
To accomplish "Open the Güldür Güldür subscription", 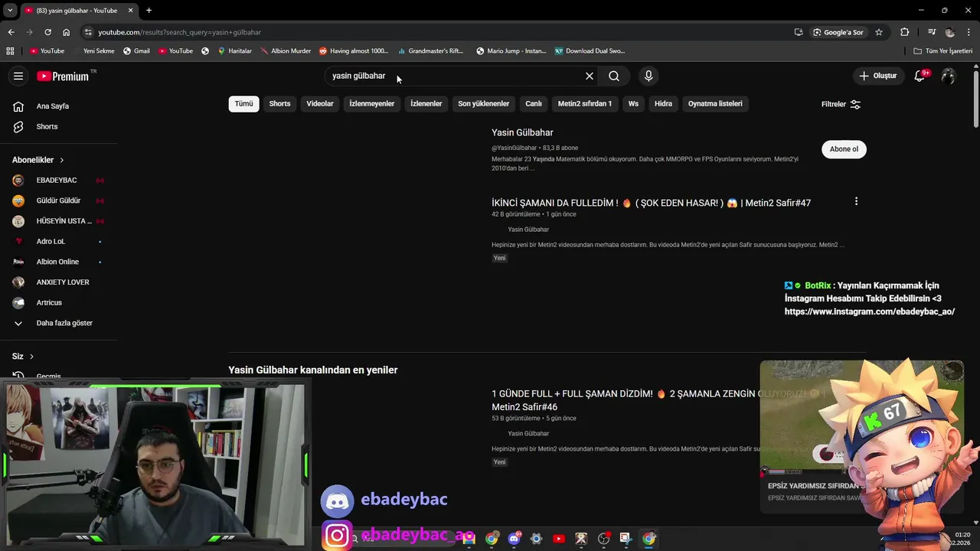I will [60, 201].
